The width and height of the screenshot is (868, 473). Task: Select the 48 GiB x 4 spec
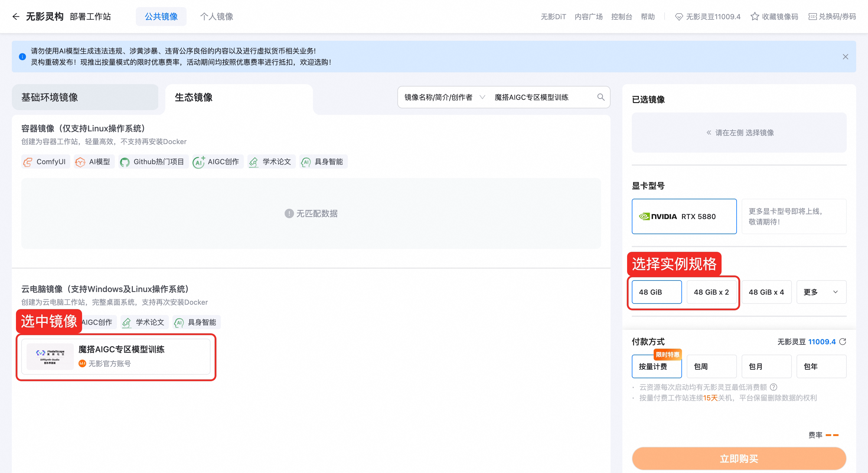tap(766, 292)
